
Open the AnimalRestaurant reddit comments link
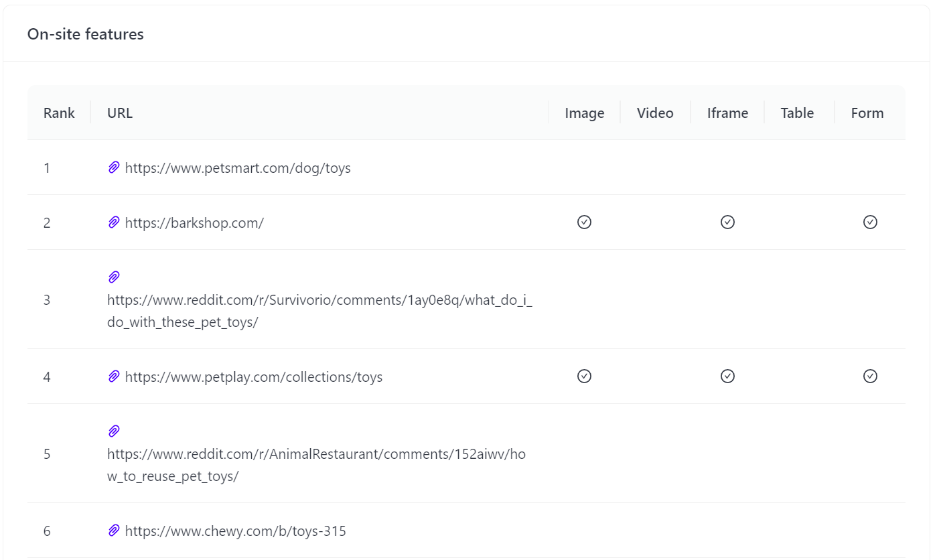(316, 465)
